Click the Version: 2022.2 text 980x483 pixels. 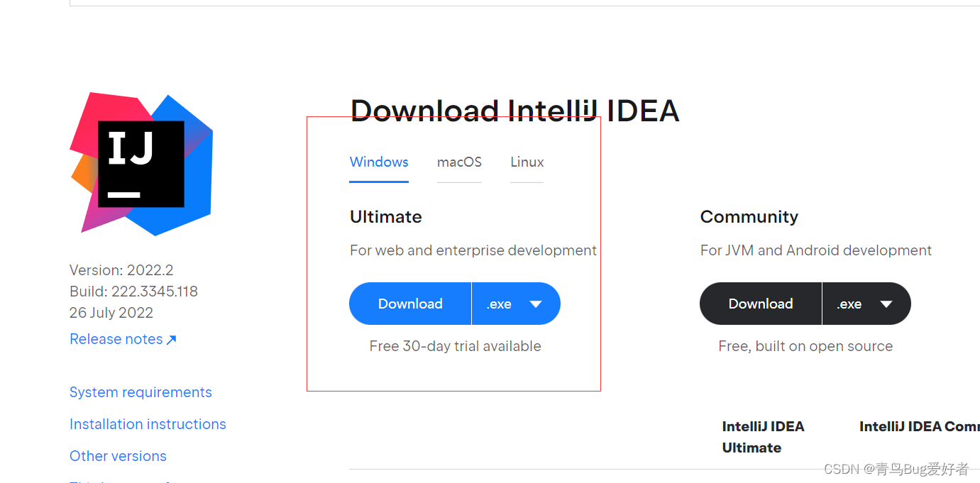(x=121, y=270)
